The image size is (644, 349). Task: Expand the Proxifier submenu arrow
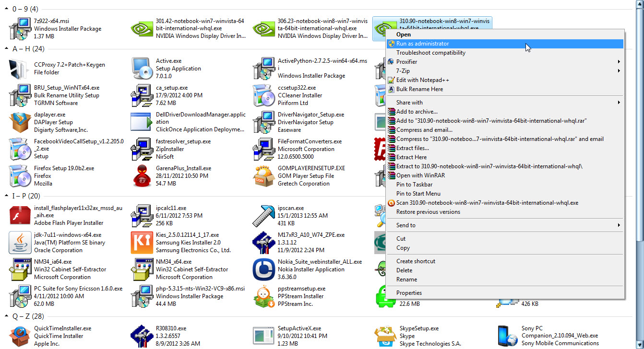click(619, 62)
